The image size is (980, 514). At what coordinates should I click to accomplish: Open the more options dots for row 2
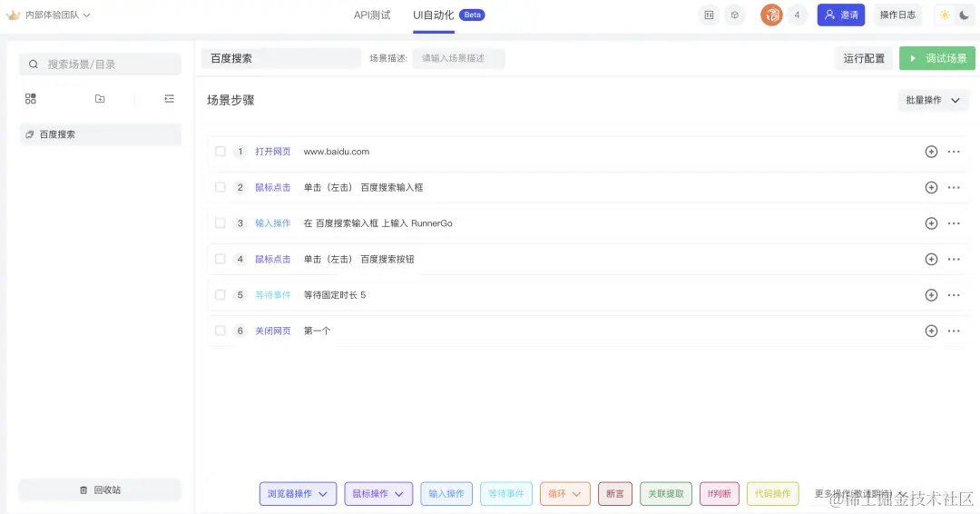coord(954,187)
